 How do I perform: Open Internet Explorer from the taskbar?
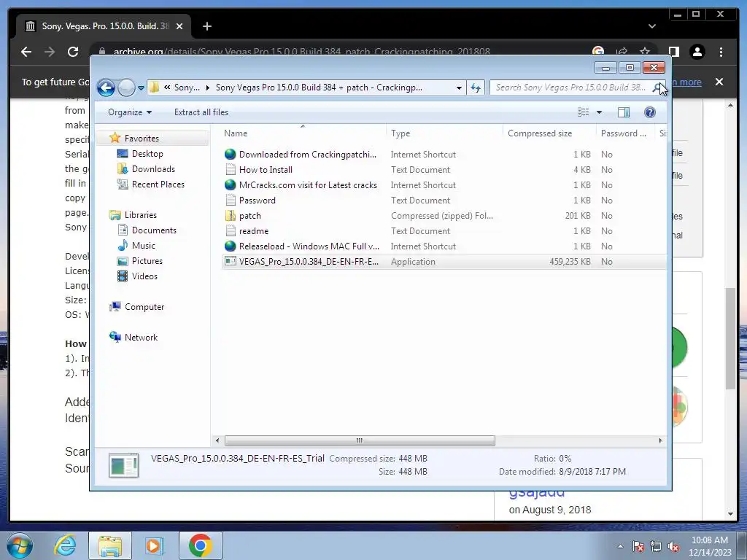click(65, 545)
